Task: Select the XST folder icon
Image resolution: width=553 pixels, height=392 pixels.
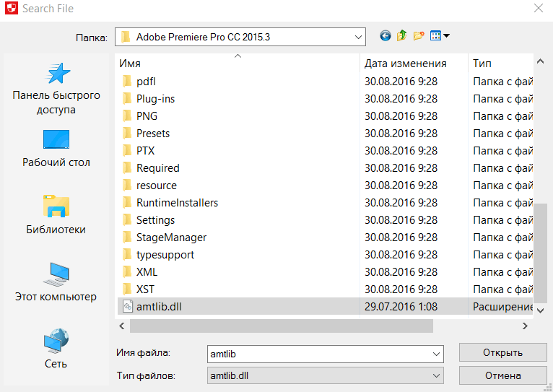Action: 127,289
